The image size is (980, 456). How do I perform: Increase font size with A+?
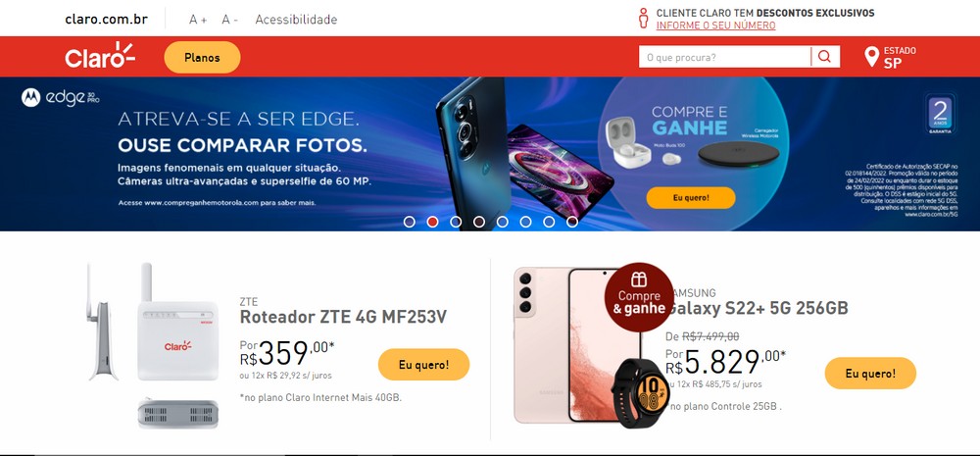coord(198,20)
